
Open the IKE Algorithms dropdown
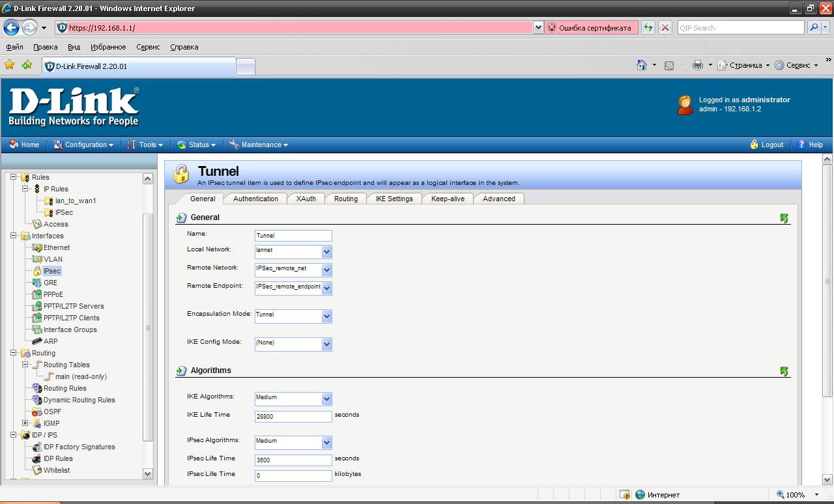[x=326, y=399]
